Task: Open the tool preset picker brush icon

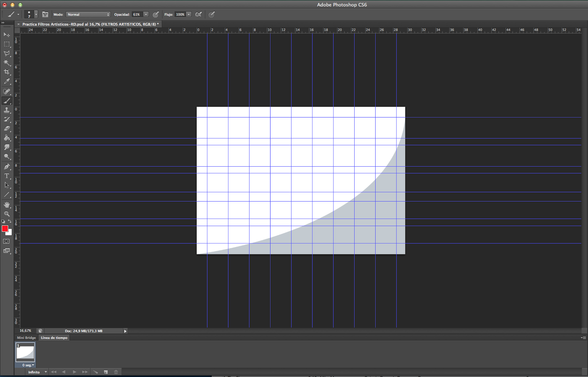Action: click(13, 14)
